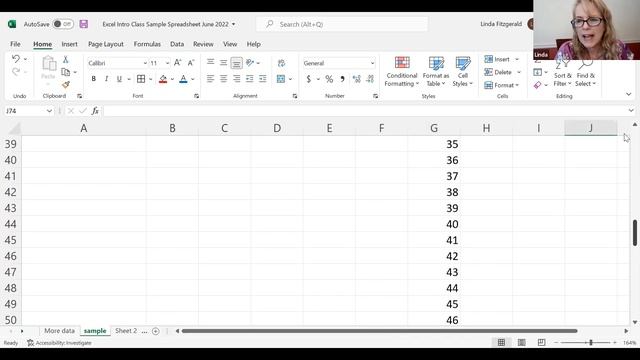Increase font size icon

(x=178, y=63)
